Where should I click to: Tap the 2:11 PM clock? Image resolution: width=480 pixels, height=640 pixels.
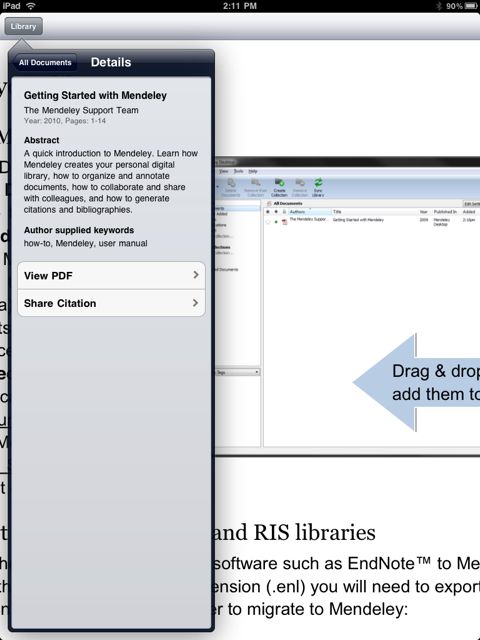click(x=240, y=6)
